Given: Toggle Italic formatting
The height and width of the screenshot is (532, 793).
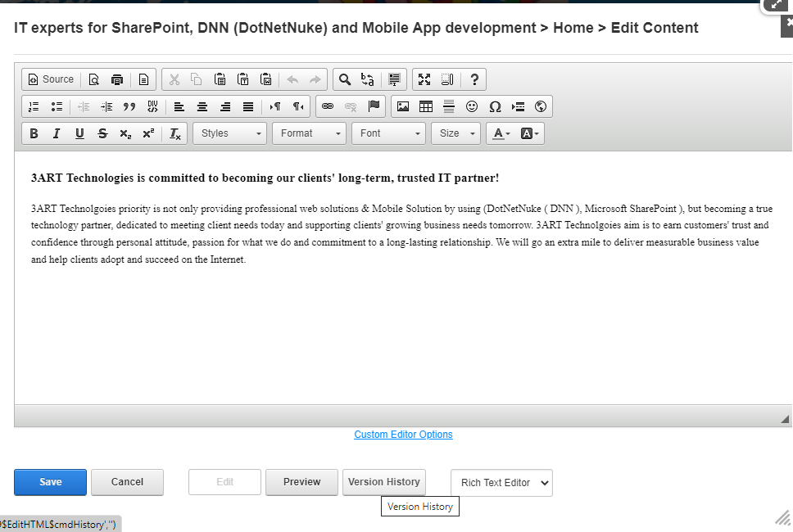Looking at the screenshot, I should tap(57, 133).
